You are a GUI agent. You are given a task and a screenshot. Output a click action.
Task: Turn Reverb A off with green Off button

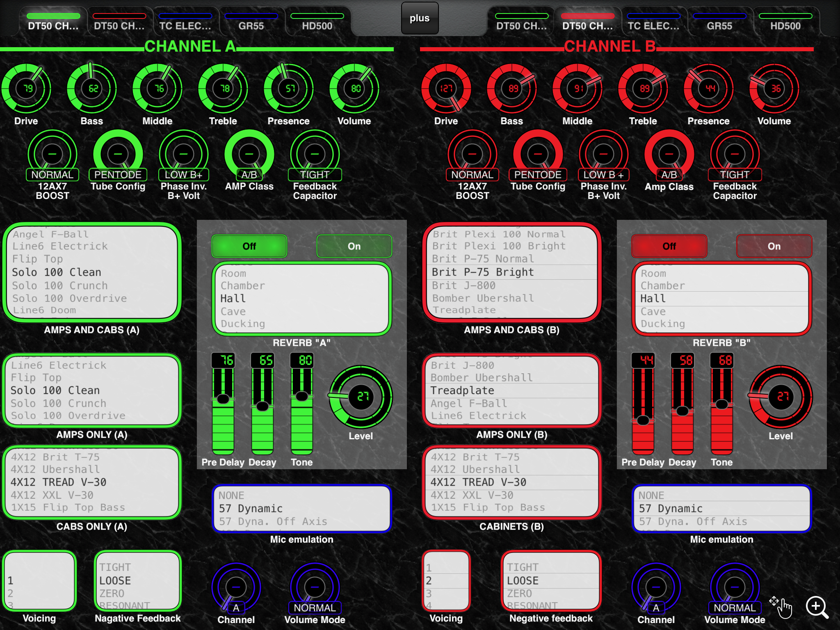point(249,246)
